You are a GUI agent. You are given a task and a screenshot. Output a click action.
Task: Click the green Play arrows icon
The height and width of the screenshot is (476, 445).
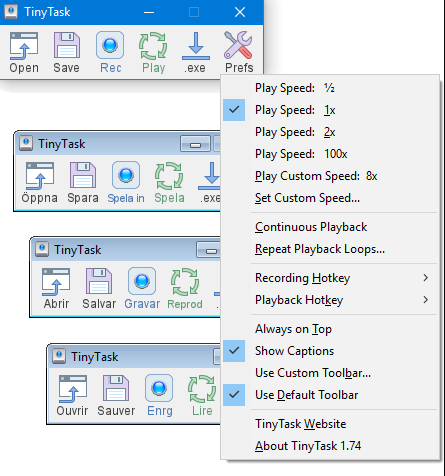click(x=153, y=46)
